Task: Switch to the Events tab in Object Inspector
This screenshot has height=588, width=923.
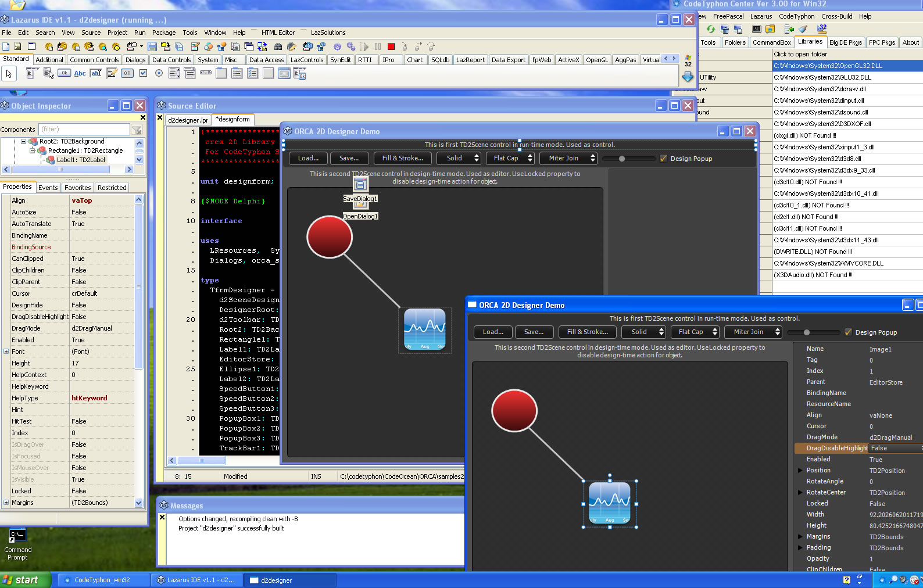Action: pyautogui.click(x=48, y=188)
